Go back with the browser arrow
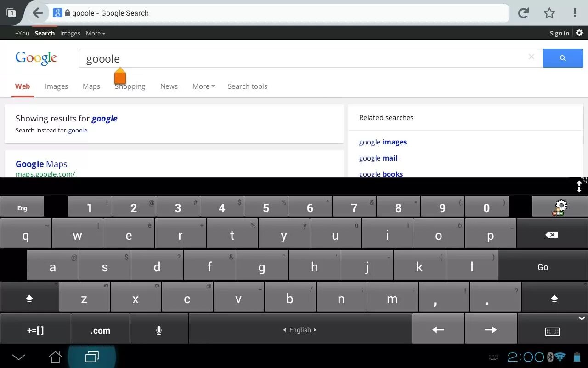 (38, 13)
